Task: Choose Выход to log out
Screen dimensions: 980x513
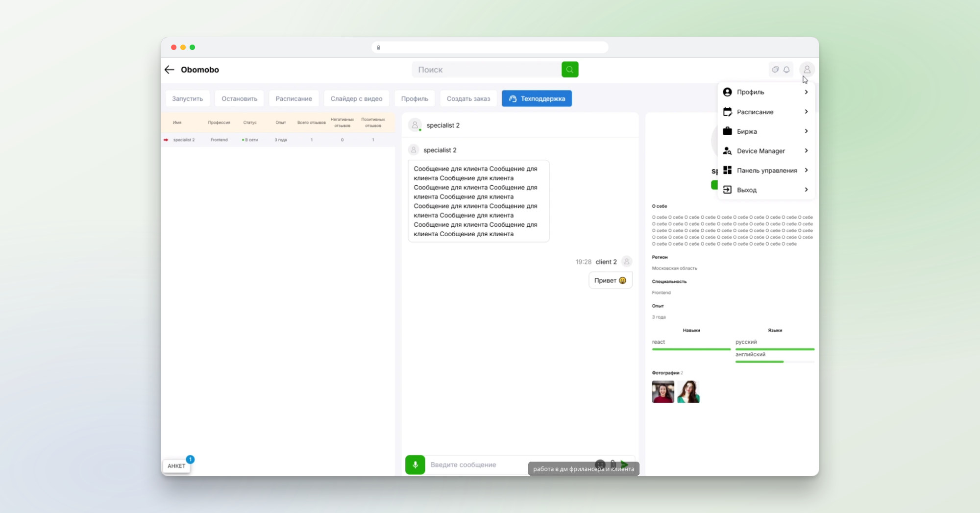Action: point(766,190)
